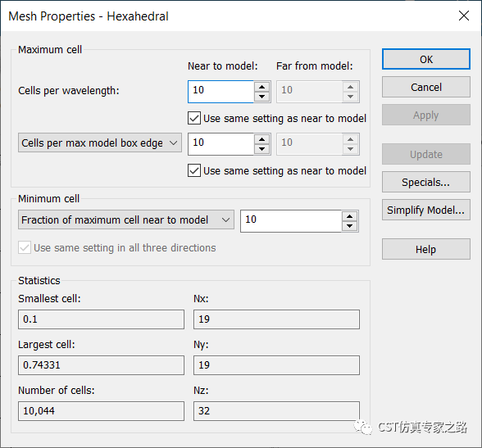Increase near-model cells per max box edge

[x=262, y=139]
